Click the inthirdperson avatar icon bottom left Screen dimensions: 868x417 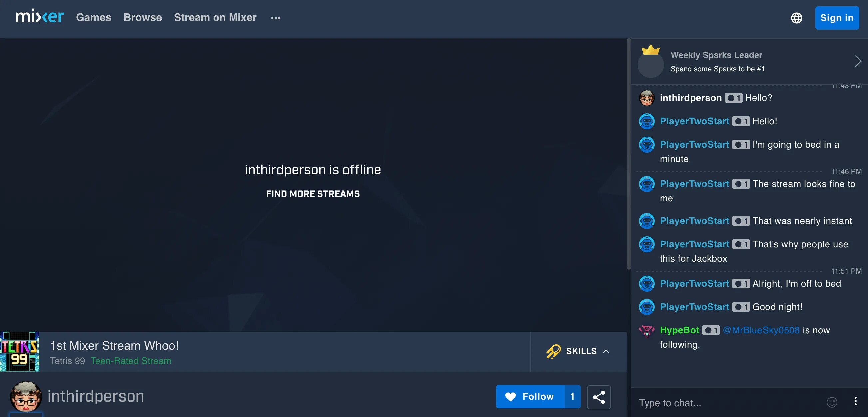click(25, 396)
